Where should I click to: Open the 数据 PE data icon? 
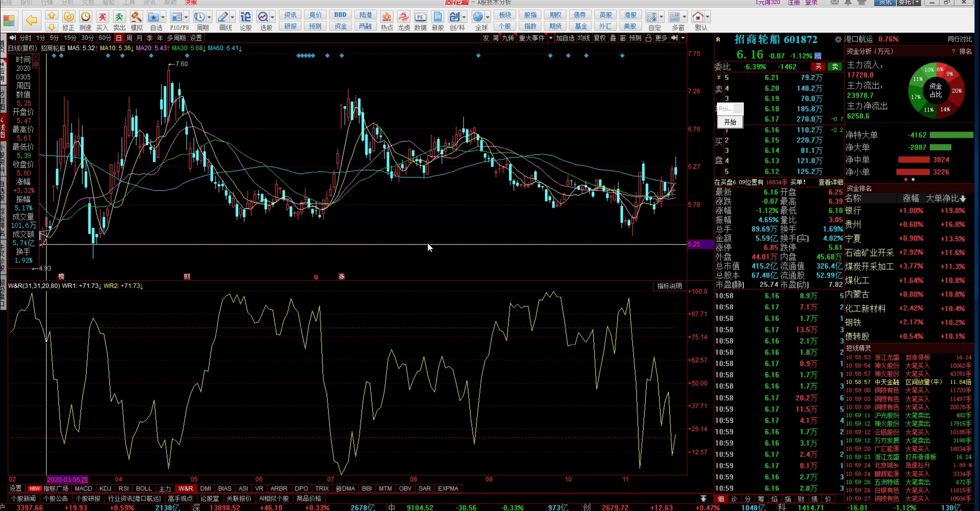420,21
